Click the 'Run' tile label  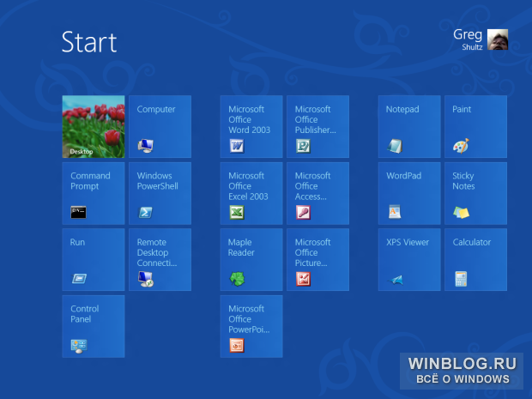point(77,242)
